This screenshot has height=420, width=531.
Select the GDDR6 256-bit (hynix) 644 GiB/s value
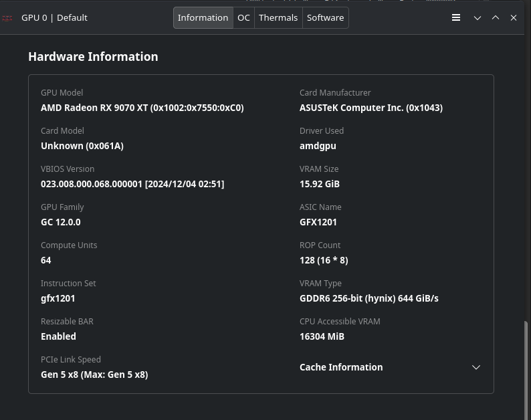tap(368, 298)
